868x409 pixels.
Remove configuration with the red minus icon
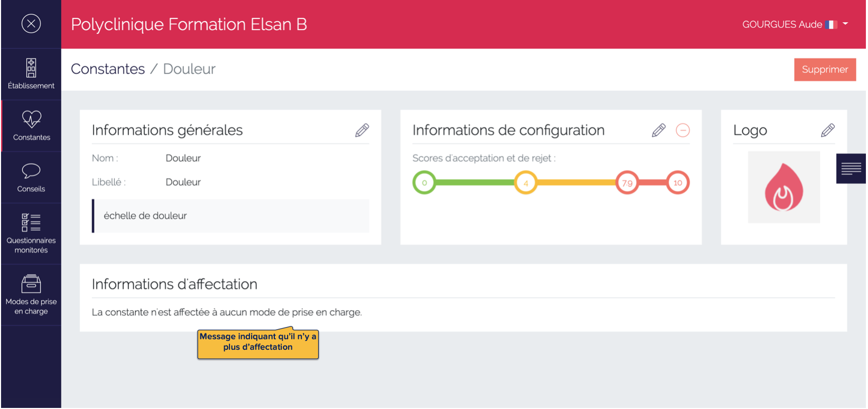pos(683,131)
